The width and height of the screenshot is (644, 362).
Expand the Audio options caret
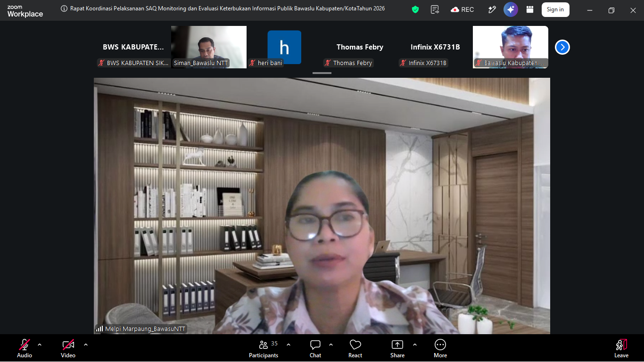(40, 345)
